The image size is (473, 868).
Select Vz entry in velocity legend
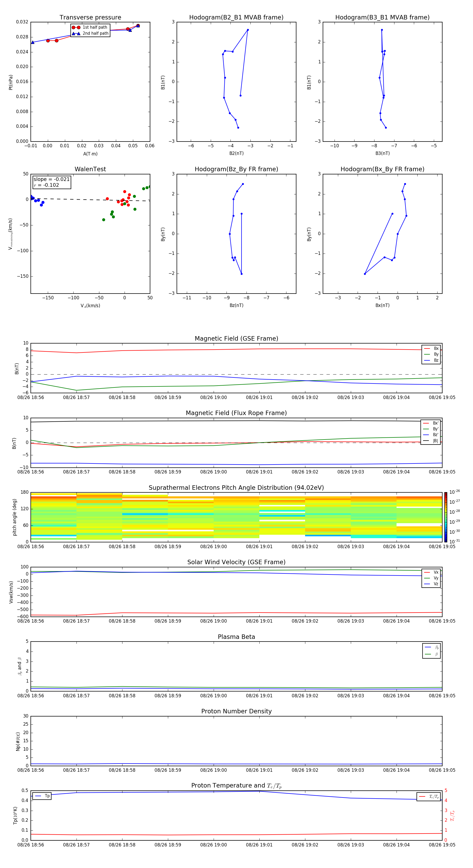click(x=431, y=584)
